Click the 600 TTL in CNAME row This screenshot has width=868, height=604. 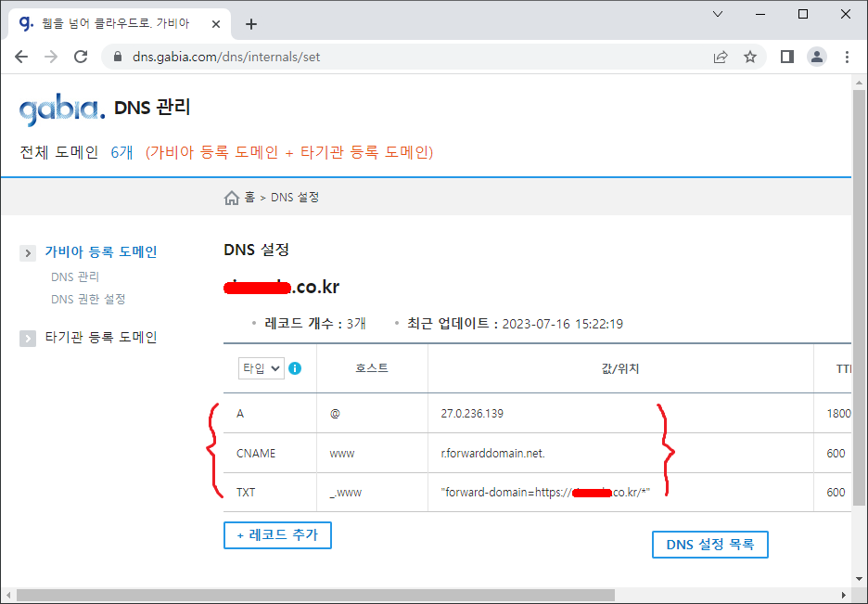coord(836,454)
